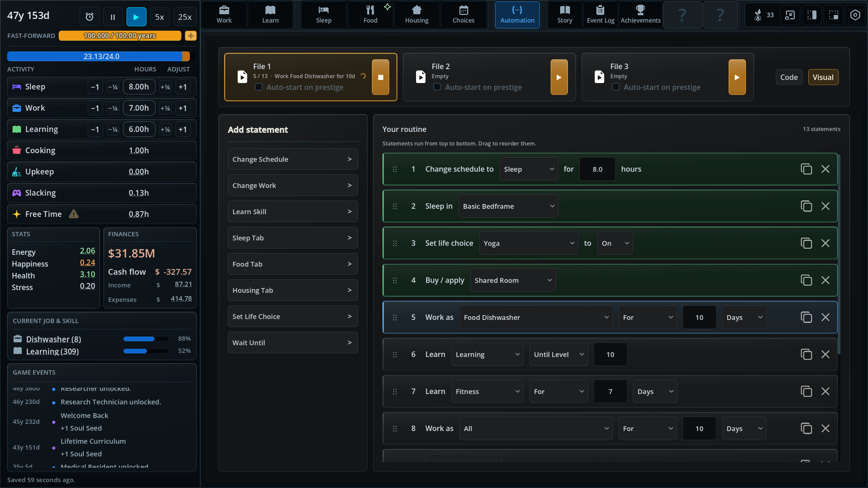
Task: Click the Free Time warning triangle
Action: click(74, 214)
